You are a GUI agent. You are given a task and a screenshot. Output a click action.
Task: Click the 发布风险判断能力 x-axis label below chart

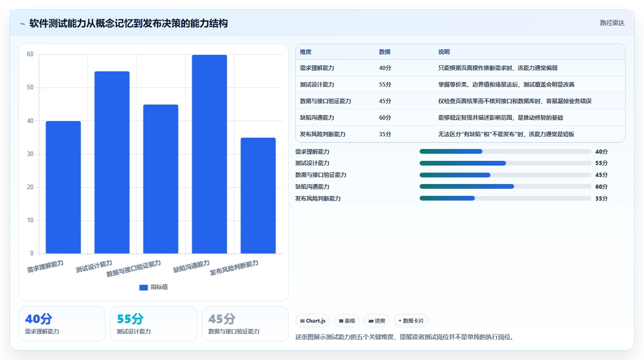coord(234,268)
